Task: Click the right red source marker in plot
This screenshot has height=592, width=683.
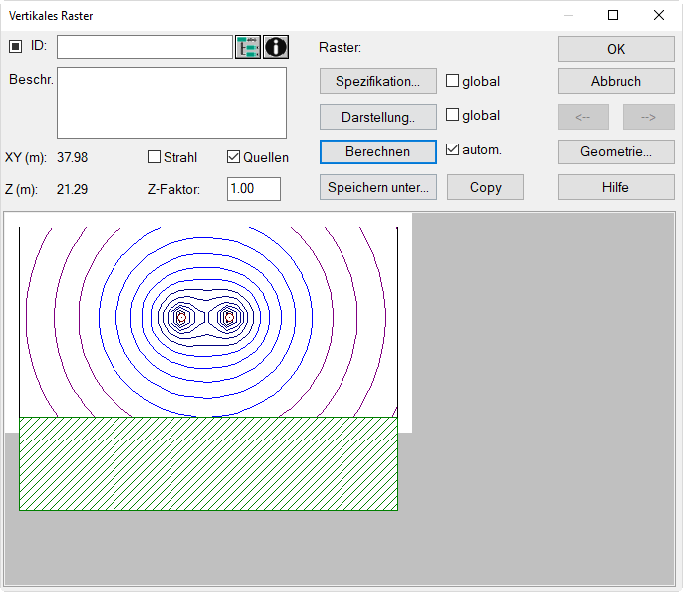Action: pos(230,318)
